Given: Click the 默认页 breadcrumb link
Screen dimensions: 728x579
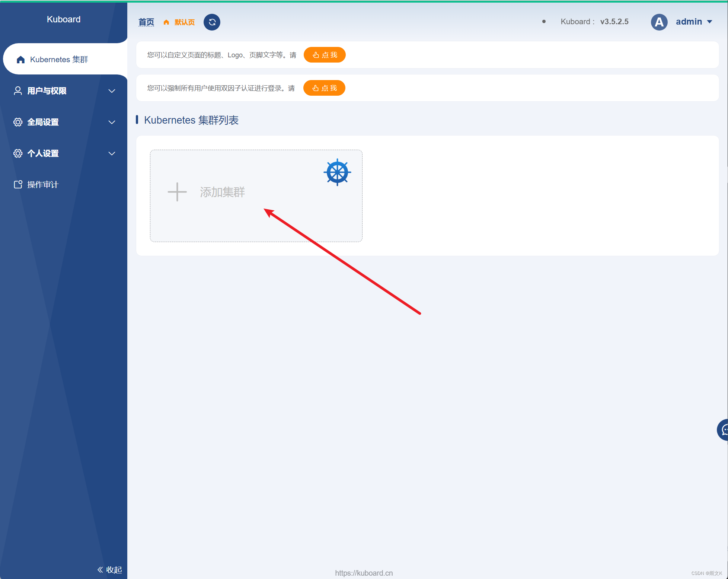Looking at the screenshot, I should [185, 22].
